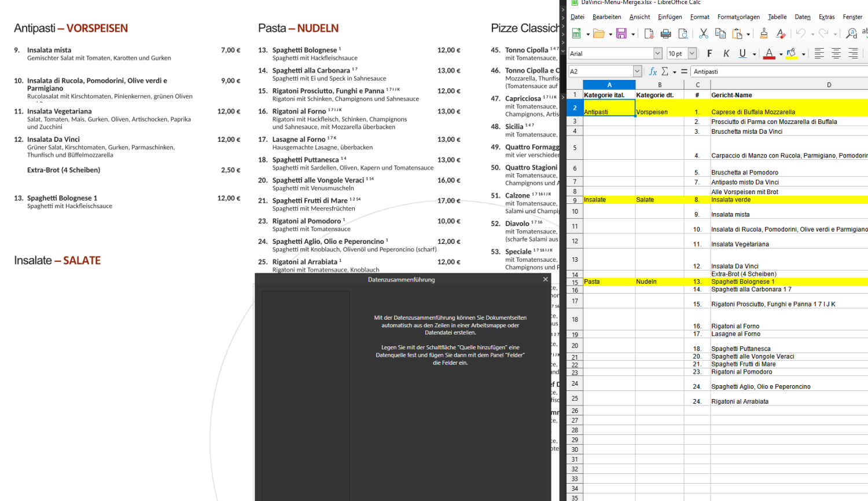The height and width of the screenshot is (501, 868).
Task: Close the Datenzusammenführung panel
Action: tap(545, 279)
